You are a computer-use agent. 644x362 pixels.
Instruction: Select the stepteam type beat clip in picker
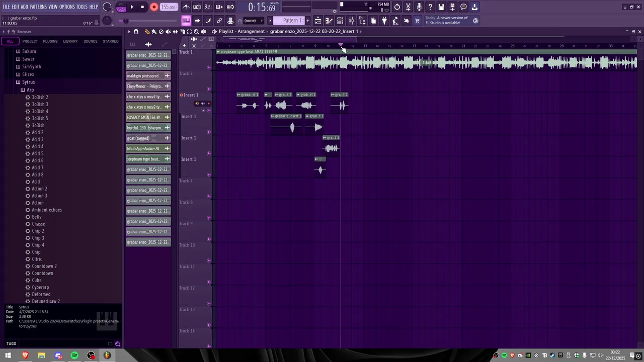tap(148, 159)
